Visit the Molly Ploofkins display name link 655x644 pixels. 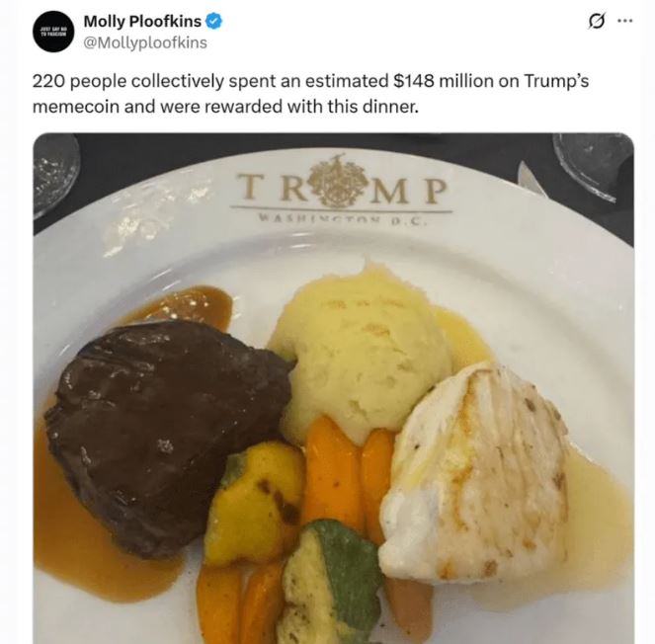[x=142, y=21]
